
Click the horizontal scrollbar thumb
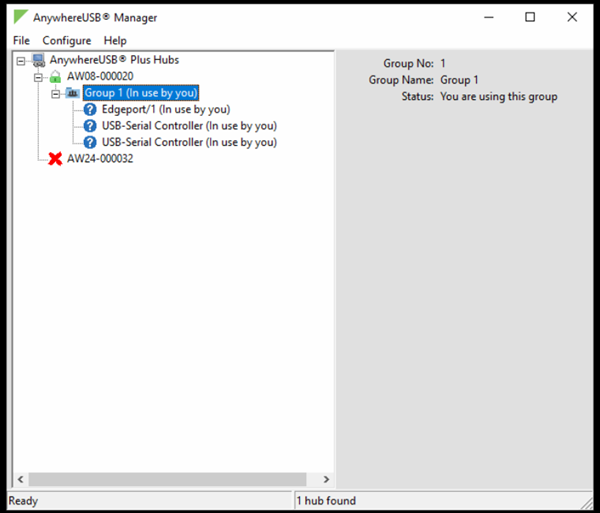tap(167, 479)
